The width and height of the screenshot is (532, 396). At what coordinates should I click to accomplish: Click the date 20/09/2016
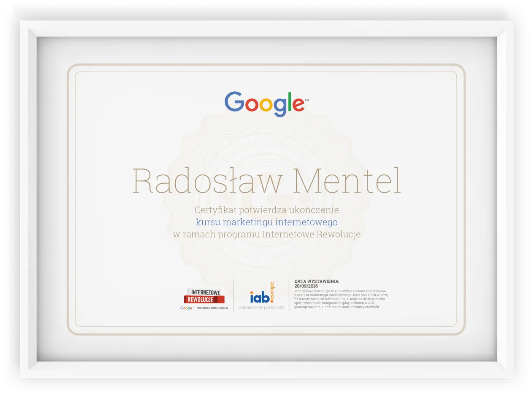pyautogui.click(x=306, y=286)
